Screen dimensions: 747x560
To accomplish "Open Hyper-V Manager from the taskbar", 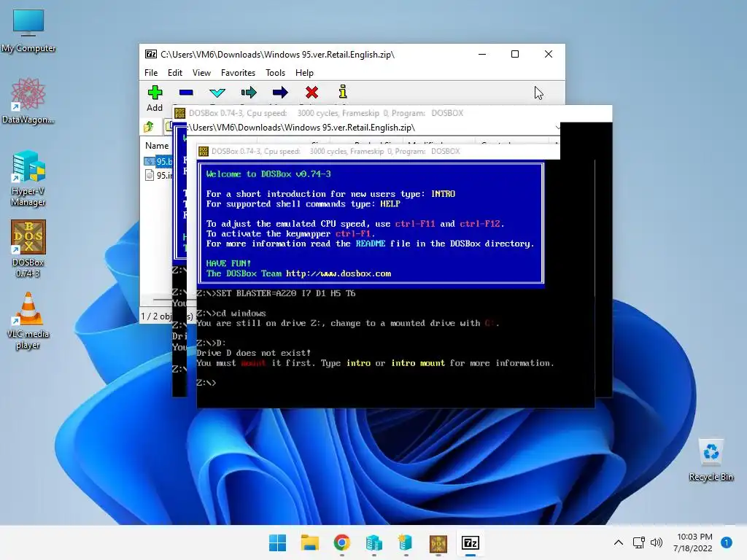I will click(374, 542).
